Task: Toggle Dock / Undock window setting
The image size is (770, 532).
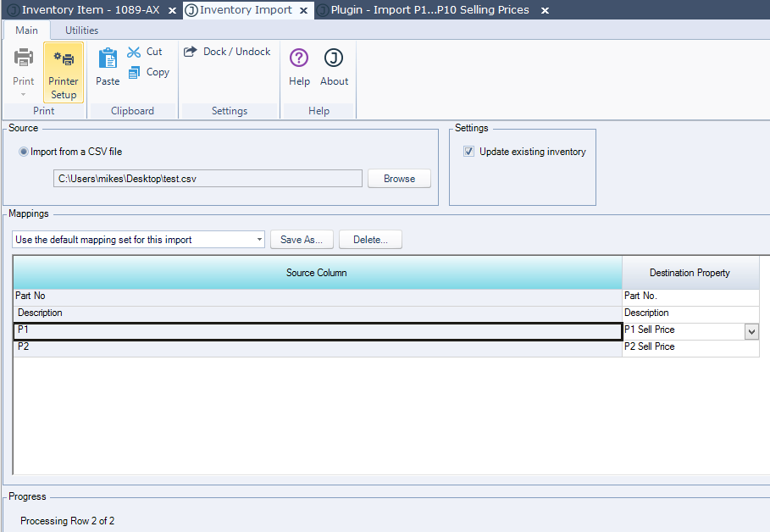Action: (227, 52)
